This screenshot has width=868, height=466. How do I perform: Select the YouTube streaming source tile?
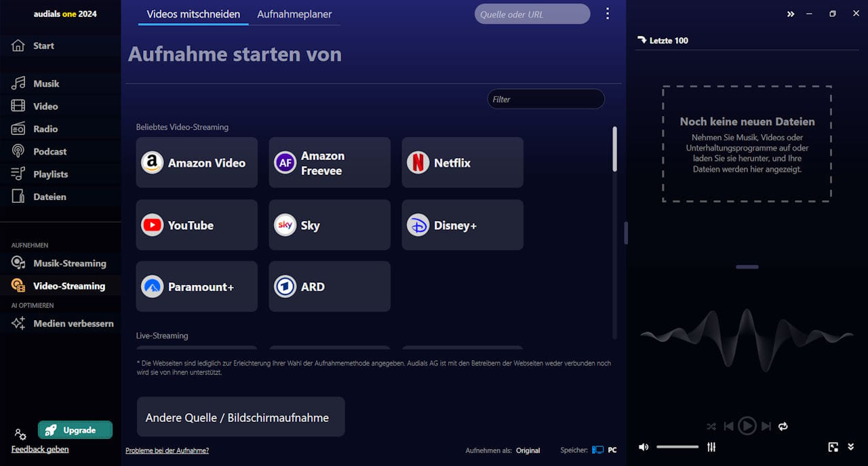pyautogui.click(x=195, y=225)
